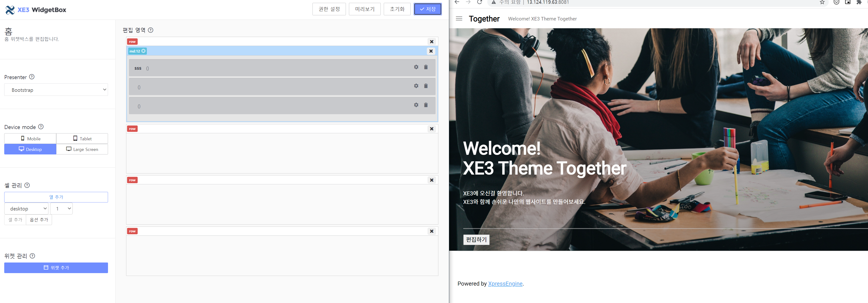
Task: Click the XE3 WidgetBox logo
Action: click(x=36, y=10)
